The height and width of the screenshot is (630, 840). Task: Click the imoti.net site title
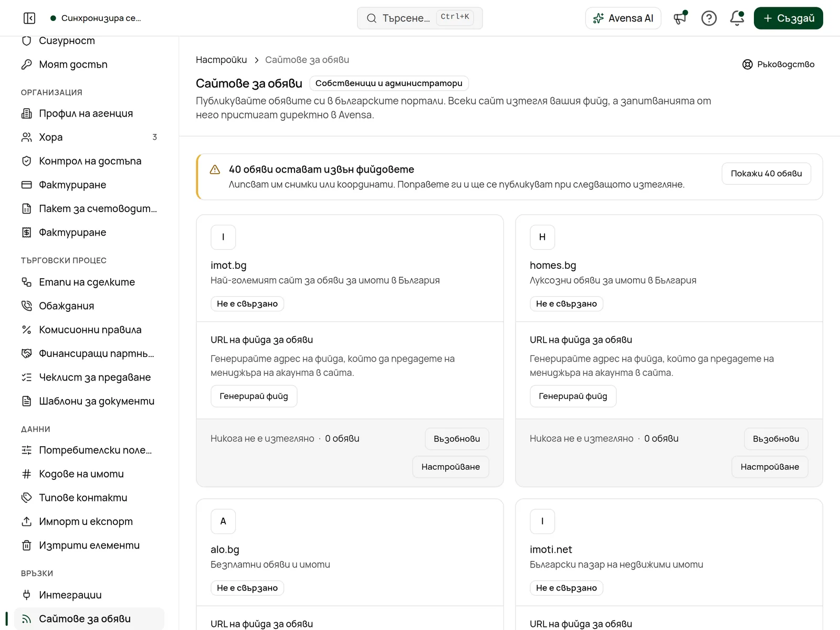pyautogui.click(x=551, y=550)
